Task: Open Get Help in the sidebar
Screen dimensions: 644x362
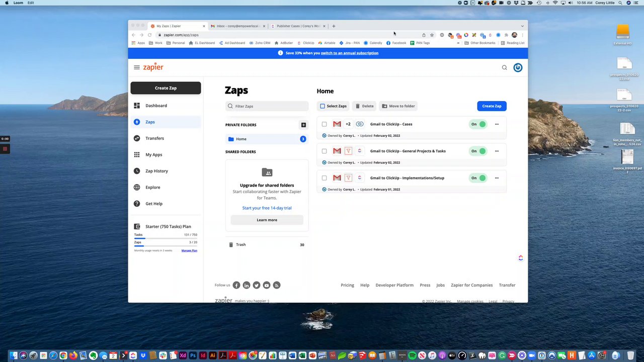Action: click(166, 204)
